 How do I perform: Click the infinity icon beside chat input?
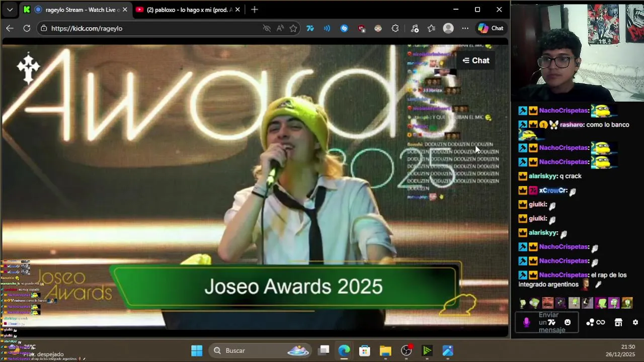(x=601, y=322)
